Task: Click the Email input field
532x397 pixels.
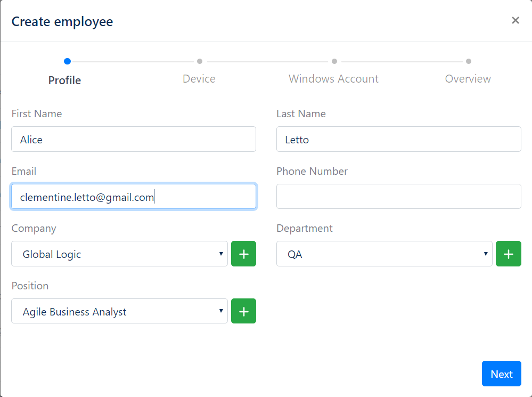Action: 134,196
